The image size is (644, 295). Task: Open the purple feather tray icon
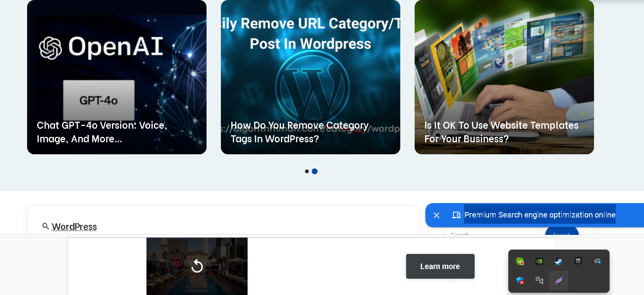click(x=559, y=281)
